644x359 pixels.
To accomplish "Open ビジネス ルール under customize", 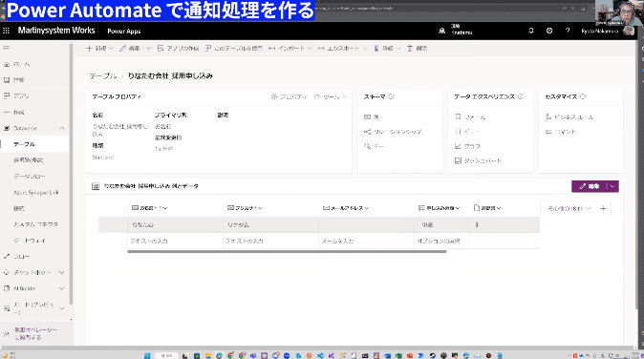I will coord(569,116).
